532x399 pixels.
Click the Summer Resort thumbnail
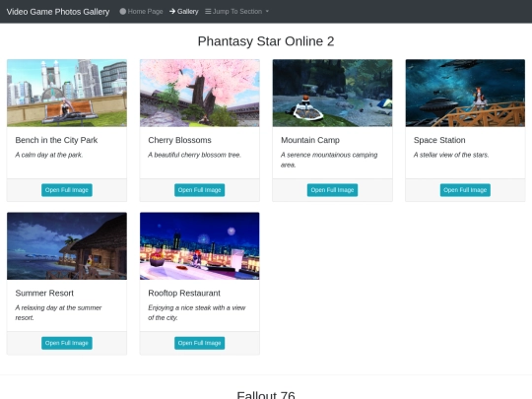[x=67, y=246]
